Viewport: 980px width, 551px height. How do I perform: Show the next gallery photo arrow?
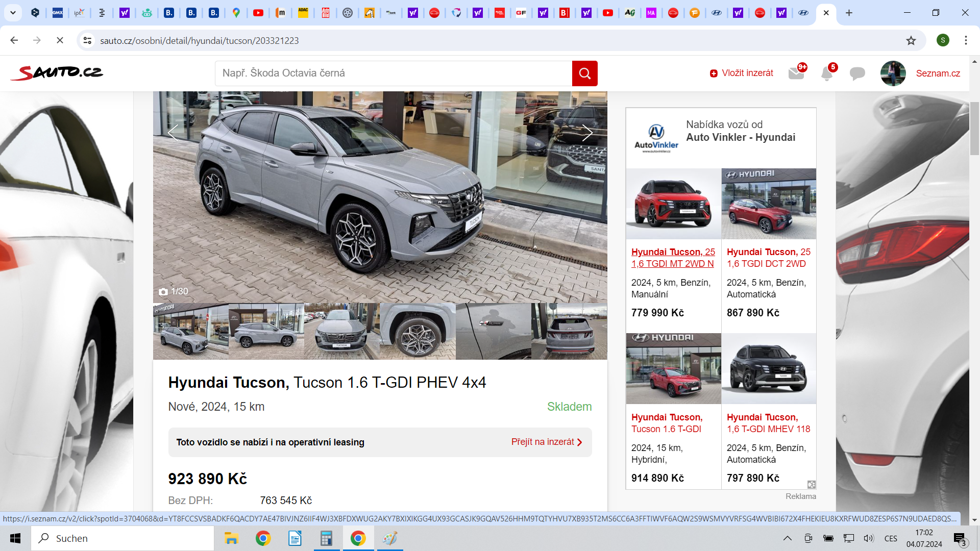pyautogui.click(x=587, y=133)
